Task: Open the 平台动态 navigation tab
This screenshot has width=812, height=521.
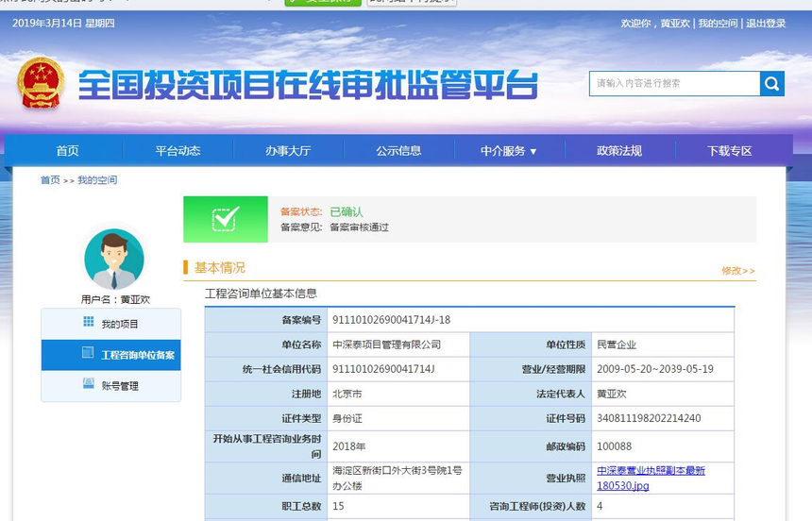Action: 178,151
